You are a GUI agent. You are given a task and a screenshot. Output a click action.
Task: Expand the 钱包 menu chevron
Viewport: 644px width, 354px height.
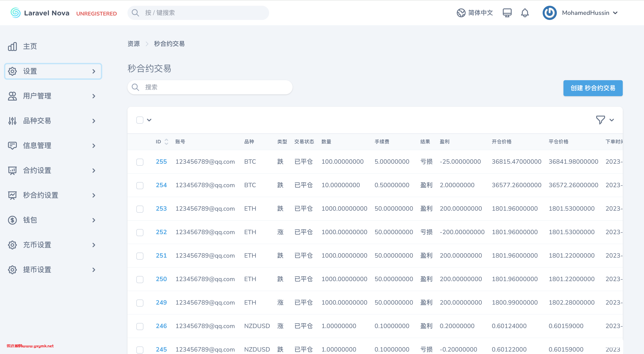[94, 220]
